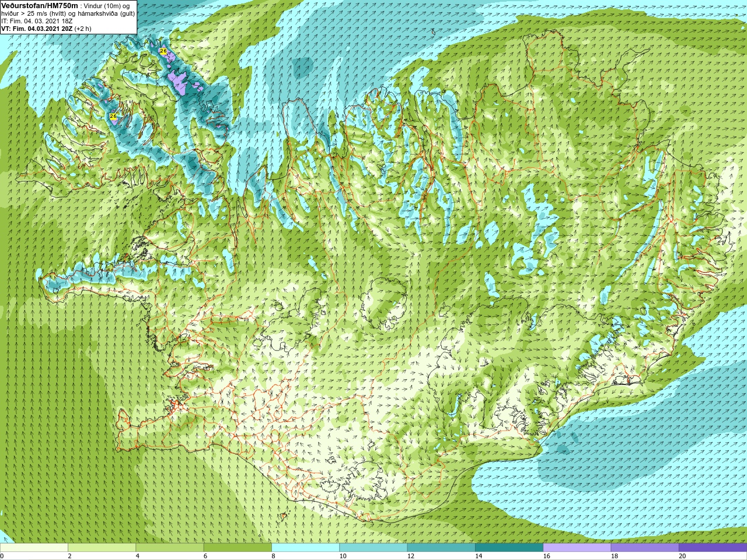Pick the 8–10 light cyan legend swatch
This screenshot has height=560, width=747.
(x=305, y=548)
